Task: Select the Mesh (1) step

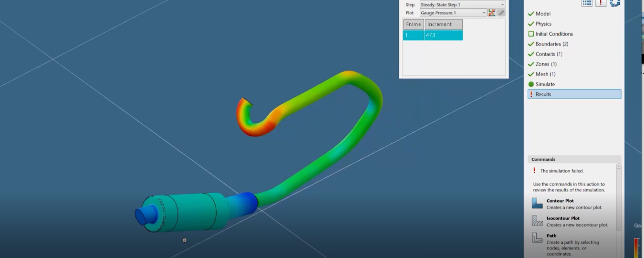Action: click(x=545, y=74)
